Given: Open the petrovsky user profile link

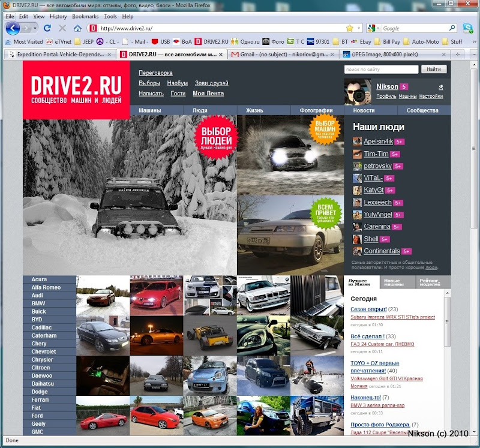Looking at the screenshot, I should coord(378,166).
